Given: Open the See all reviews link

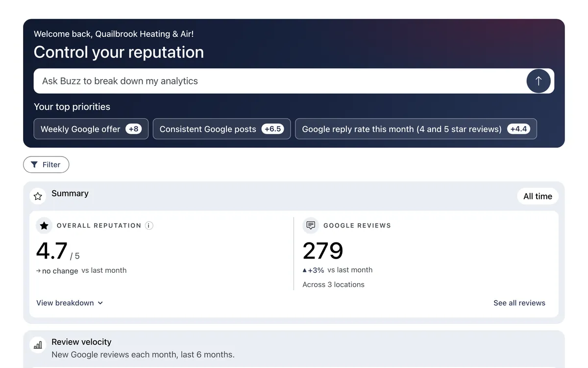Looking at the screenshot, I should [x=519, y=303].
